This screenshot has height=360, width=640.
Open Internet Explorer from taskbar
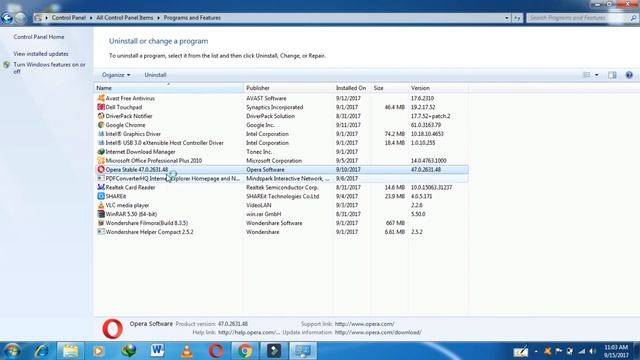pyautogui.click(x=41, y=351)
